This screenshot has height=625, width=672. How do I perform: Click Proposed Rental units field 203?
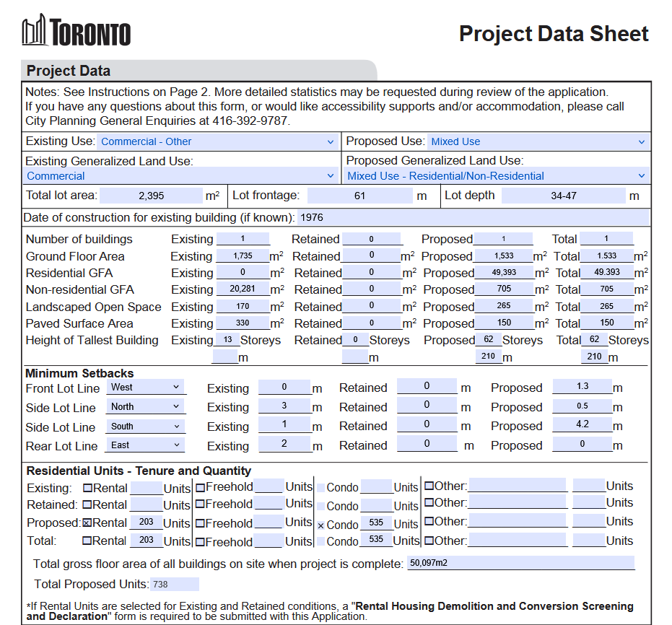(x=146, y=522)
